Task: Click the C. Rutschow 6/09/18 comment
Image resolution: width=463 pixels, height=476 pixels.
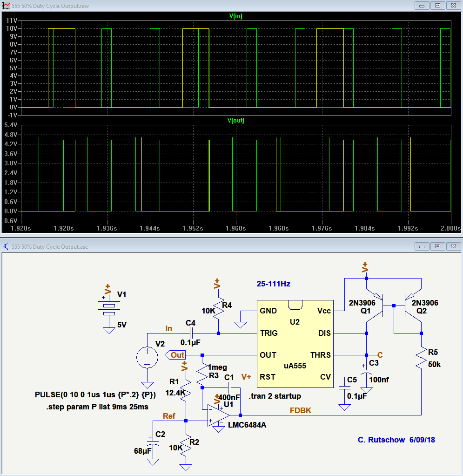Action: point(396,440)
